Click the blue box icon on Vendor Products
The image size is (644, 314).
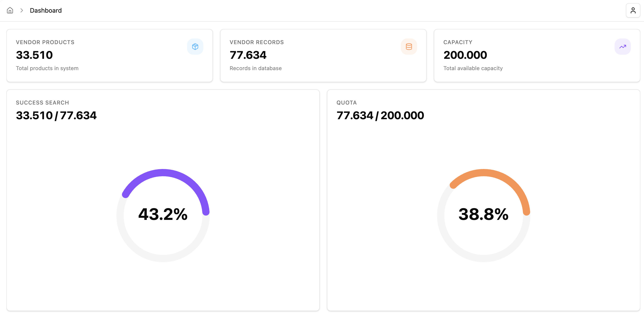click(195, 47)
